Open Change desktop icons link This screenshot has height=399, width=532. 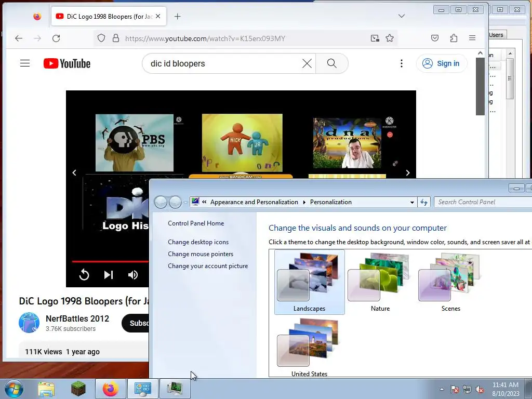tap(198, 242)
